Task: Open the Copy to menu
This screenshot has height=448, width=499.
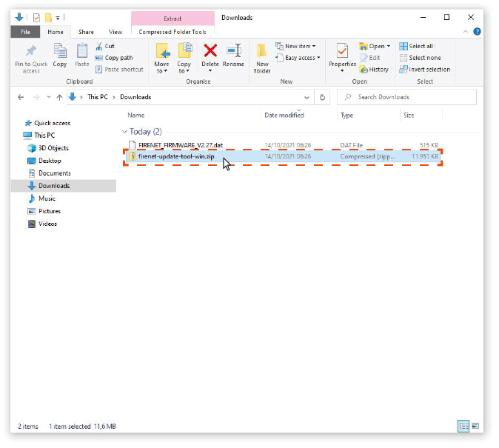Action: (x=184, y=58)
